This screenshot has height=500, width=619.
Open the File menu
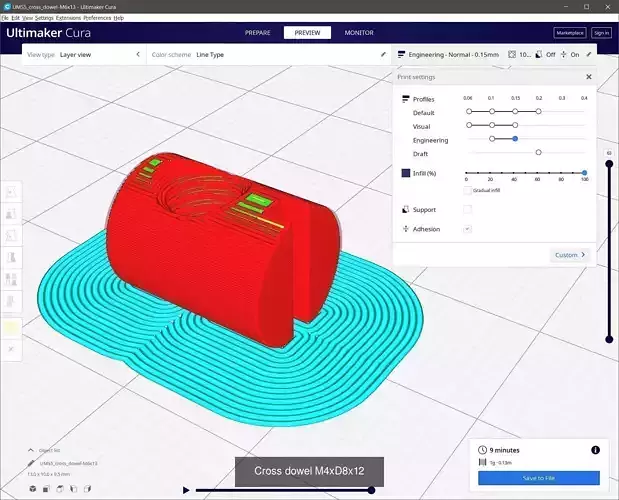click(5, 18)
